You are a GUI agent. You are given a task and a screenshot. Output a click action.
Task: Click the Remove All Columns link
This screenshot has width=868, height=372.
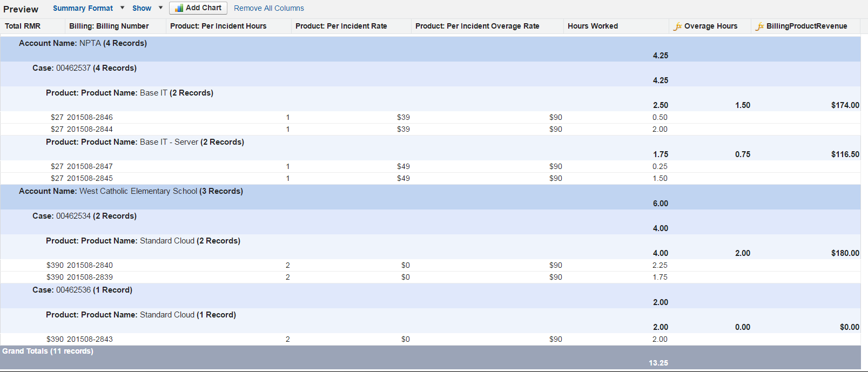pyautogui.click(x=268, y=8)
